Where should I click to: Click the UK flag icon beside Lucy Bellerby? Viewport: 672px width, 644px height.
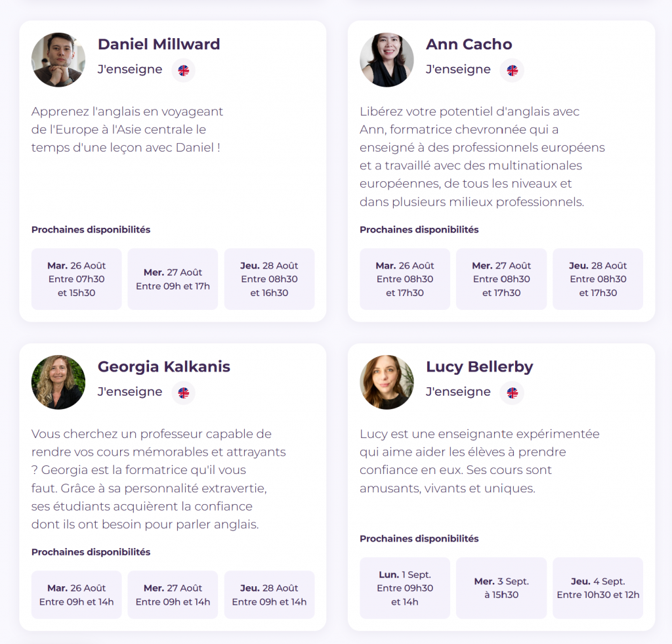(x=513, y=393)
